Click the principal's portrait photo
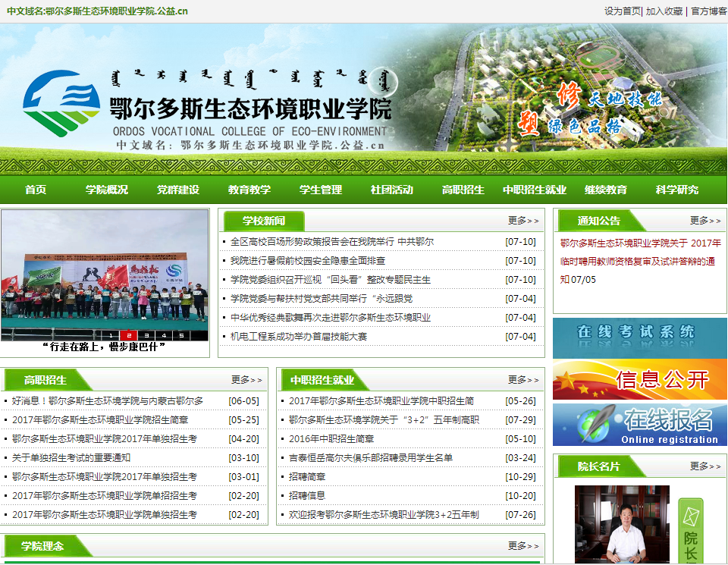The height and width of the screenshot is (565, 728). tap(622, 525)
